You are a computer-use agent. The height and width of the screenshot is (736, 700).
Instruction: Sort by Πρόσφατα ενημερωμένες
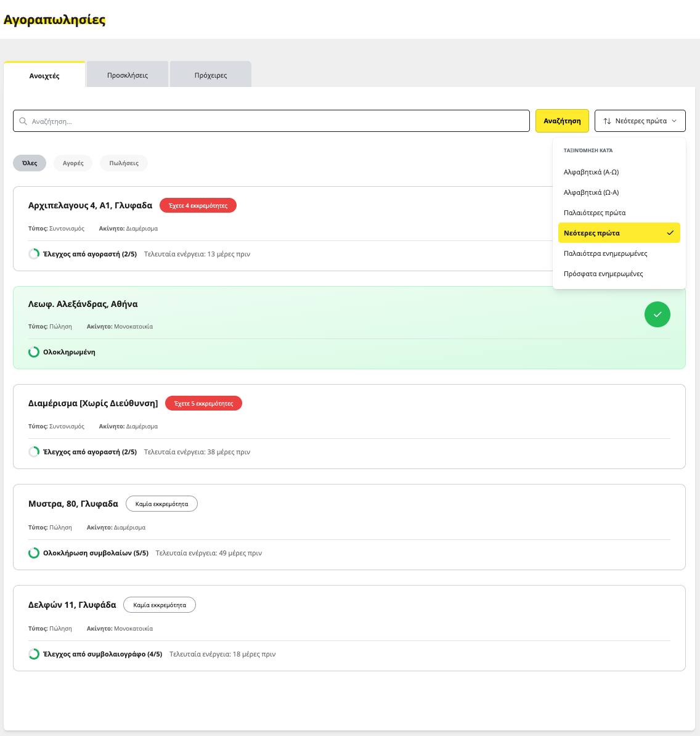click(619, 274)
